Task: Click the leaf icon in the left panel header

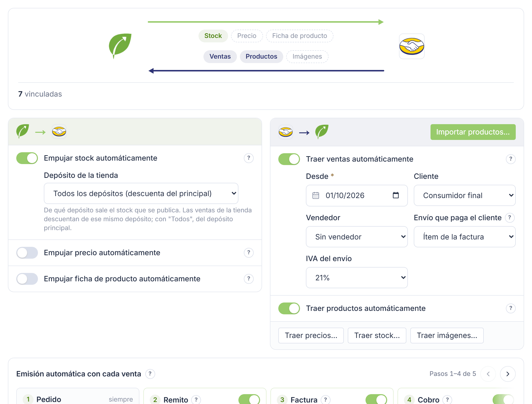Action: click(22, 131)
